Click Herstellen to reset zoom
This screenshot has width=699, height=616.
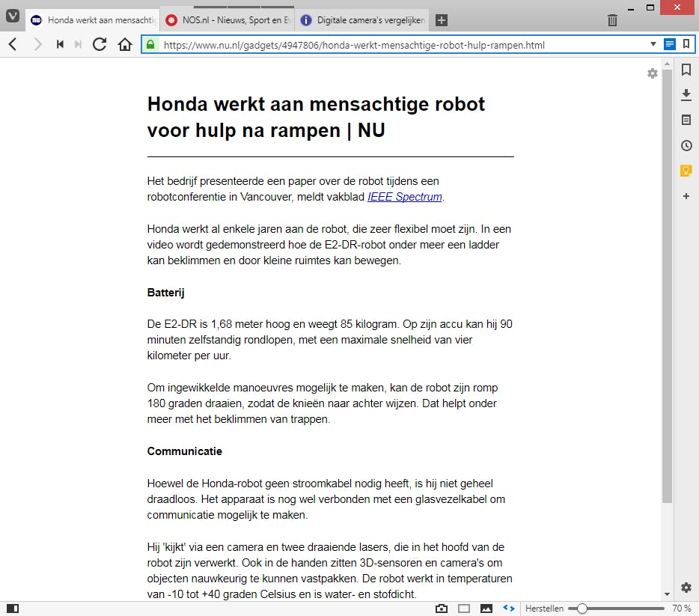544,609
